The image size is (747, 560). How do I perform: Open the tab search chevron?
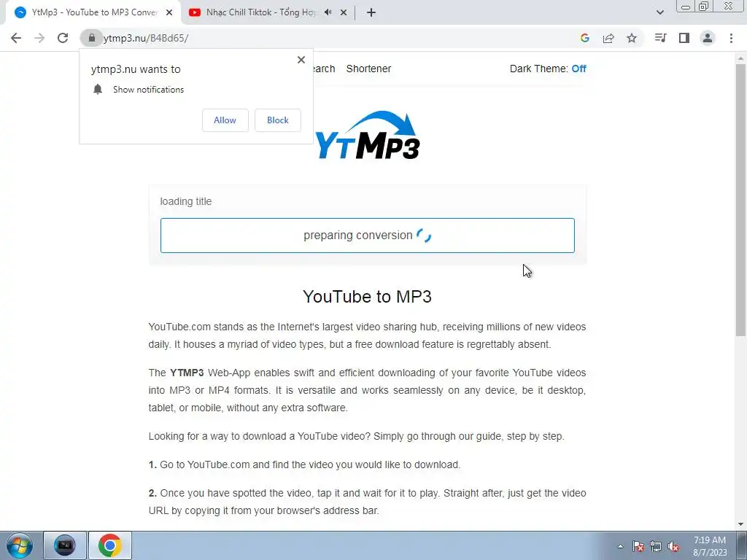click(659, 12)
